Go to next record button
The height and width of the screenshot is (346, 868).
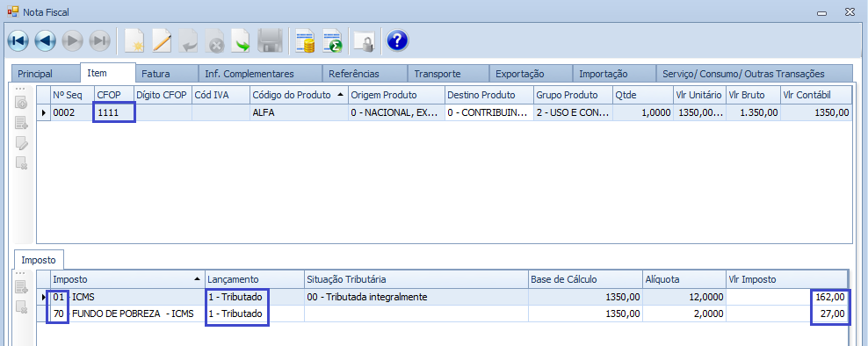tap(73, 41)
